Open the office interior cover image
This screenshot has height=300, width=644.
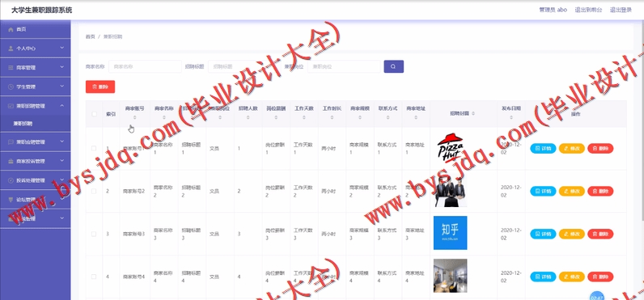(450, 276)
